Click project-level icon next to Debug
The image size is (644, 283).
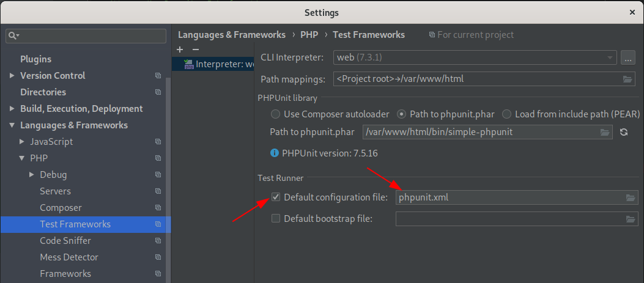158,175
